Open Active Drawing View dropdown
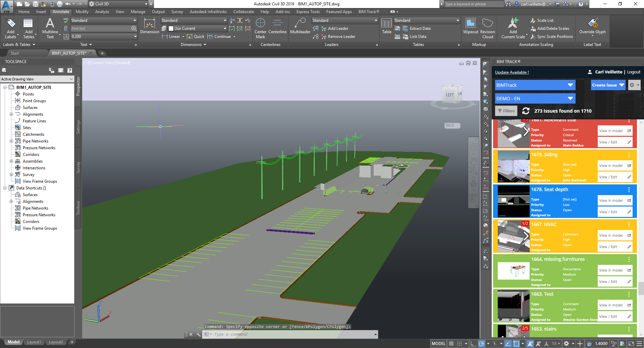This screenshot has width=644, height=348. [x=37, y=79]
